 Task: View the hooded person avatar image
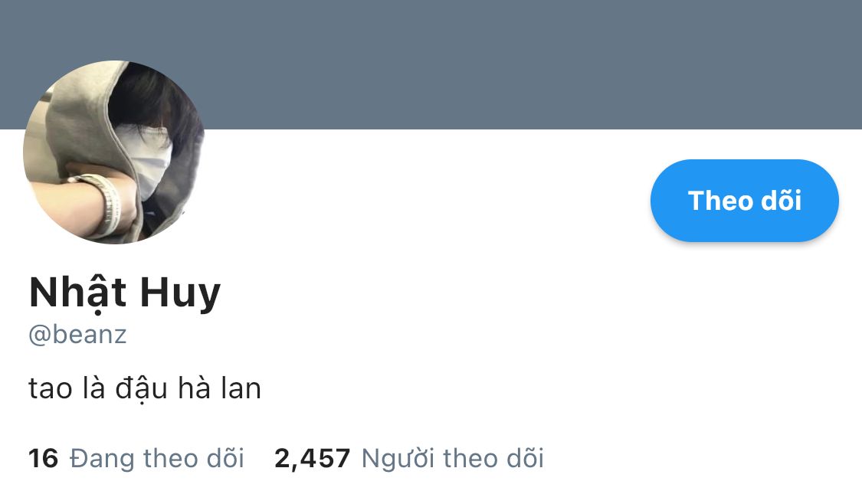(x=114, y=152)
